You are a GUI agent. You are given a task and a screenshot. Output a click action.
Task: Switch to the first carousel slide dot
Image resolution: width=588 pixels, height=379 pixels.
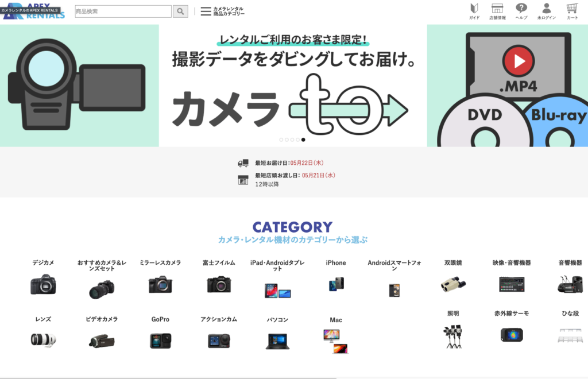[x=281, y=140]
